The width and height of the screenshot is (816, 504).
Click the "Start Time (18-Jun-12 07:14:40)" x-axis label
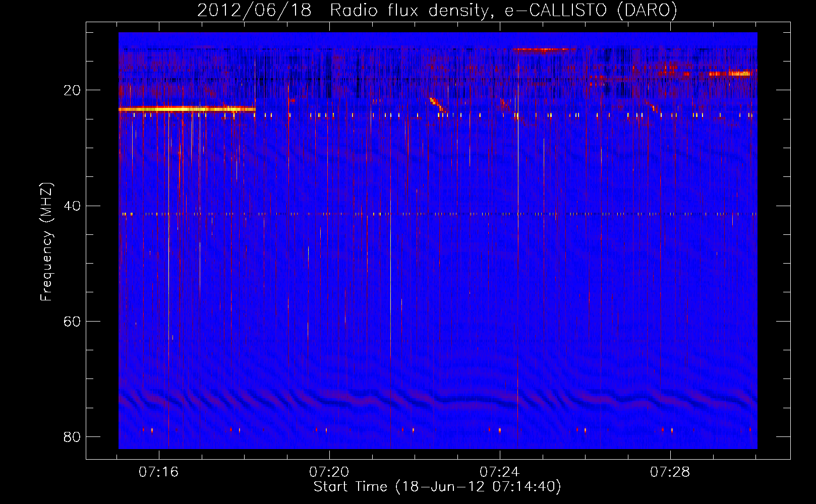coord(437,487)
